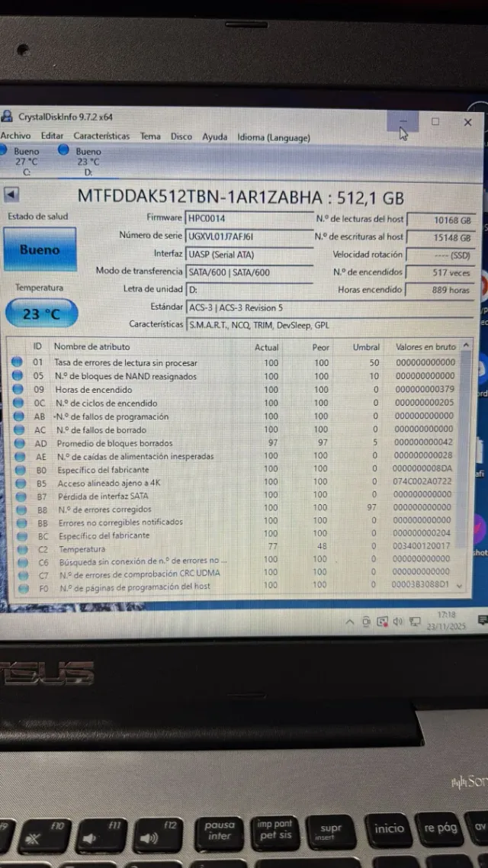Click status circle for ID AC row
Screen dimensions: 488x868
pos(19,429)
